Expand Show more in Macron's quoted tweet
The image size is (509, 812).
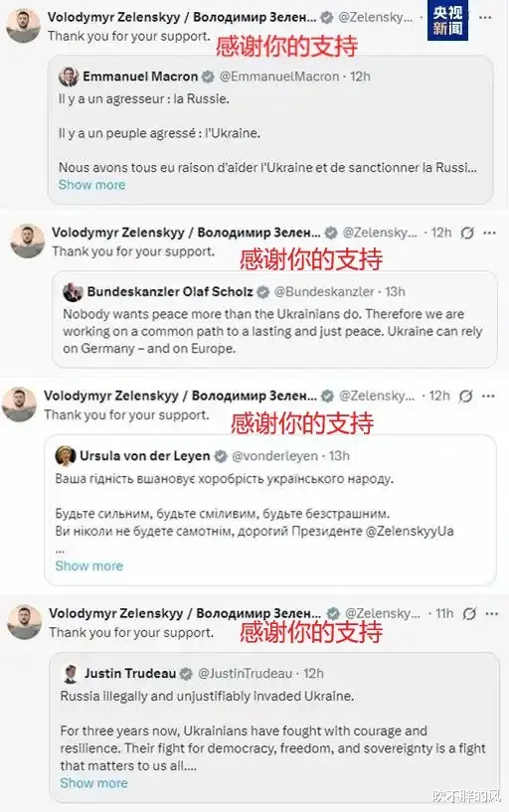point(91,185)
